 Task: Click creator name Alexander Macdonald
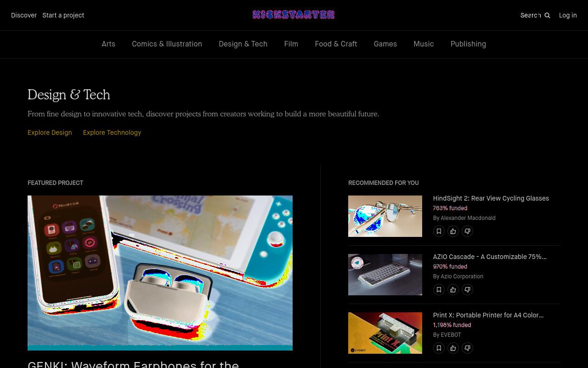click(468, 218)
